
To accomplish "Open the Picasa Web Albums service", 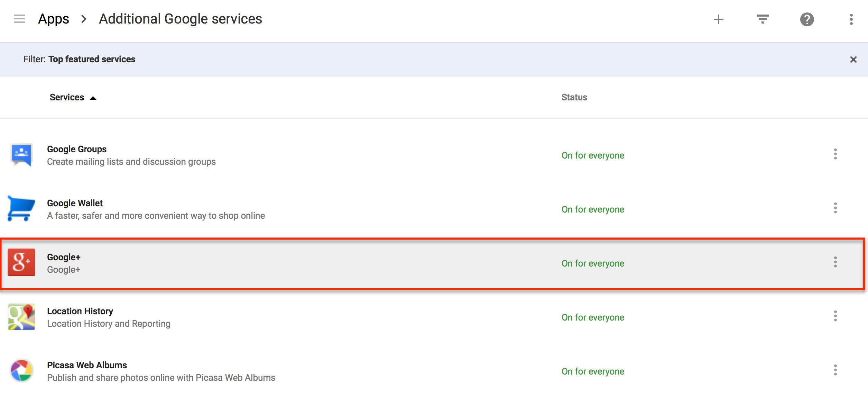I will (87, 365).
